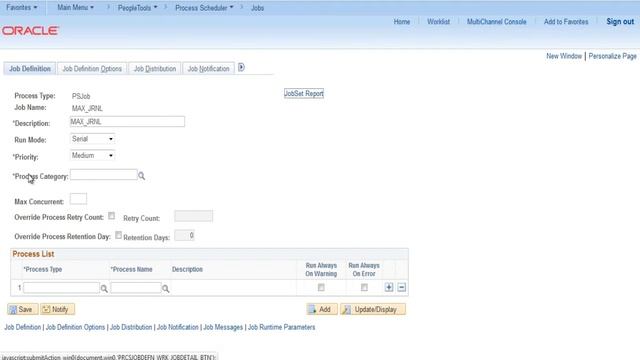Click Sign out
The width and height of the screenshot is (640, 360).
click(x=620, y=22)
